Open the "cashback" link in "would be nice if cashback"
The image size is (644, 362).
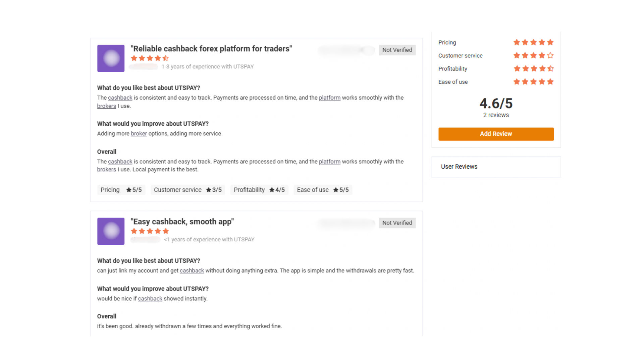coord(150,299)
